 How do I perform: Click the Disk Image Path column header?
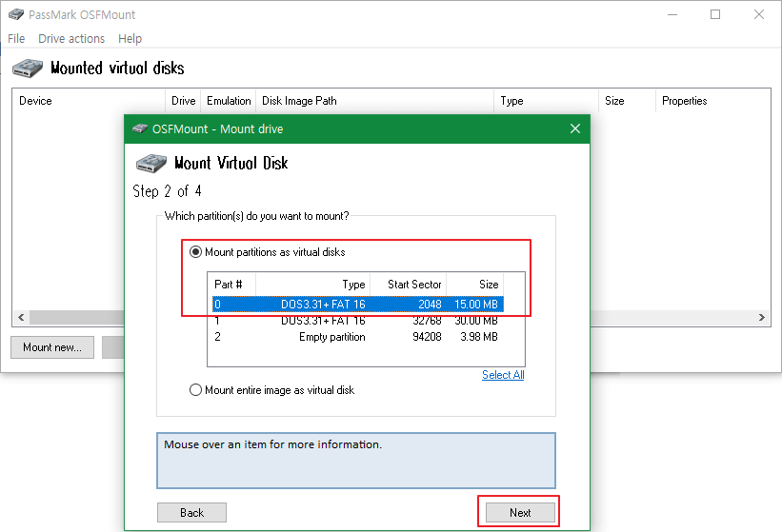(374, 101)
